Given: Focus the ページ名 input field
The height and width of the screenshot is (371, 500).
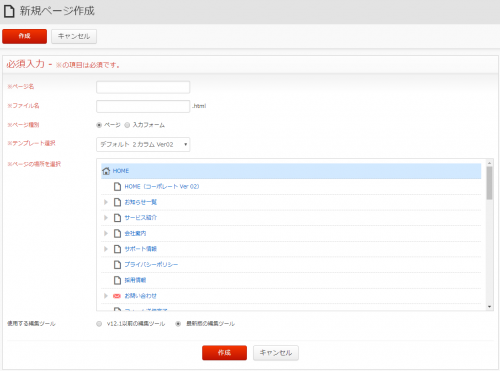Looking at the screenshot, I should point(143,87).
